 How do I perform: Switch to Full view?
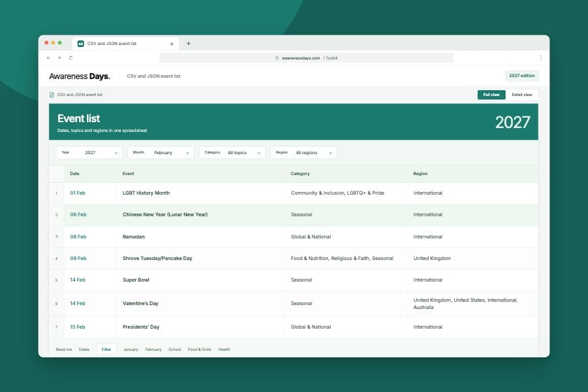[491, 95]
